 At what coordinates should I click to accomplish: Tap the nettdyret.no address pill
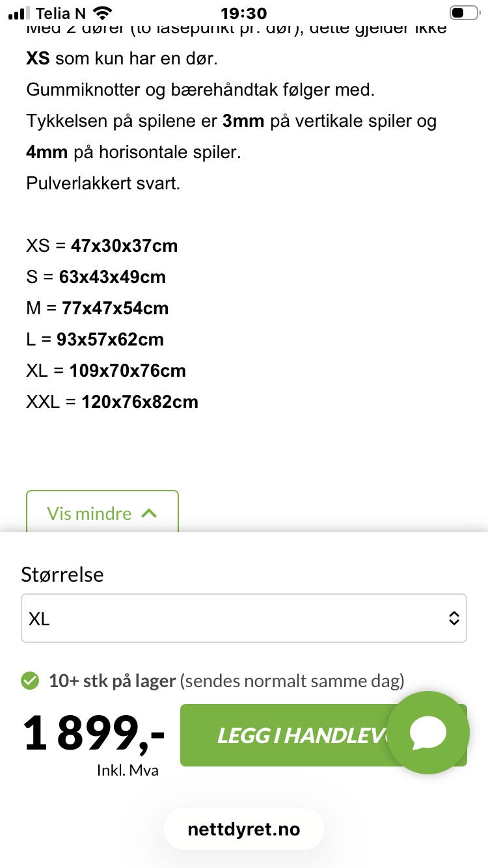point(244,830)
